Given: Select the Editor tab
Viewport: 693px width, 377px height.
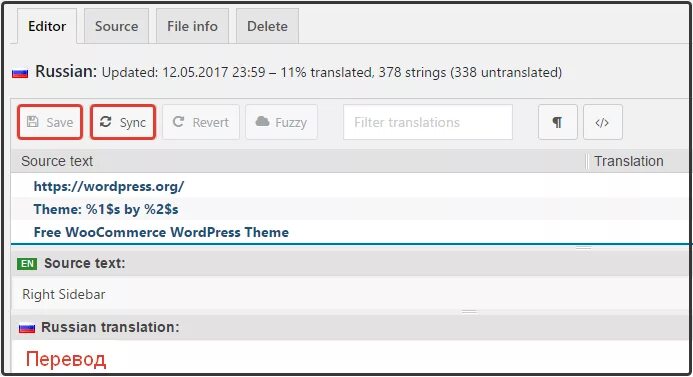Looking at the screenshot, I should tap(47, 26).
